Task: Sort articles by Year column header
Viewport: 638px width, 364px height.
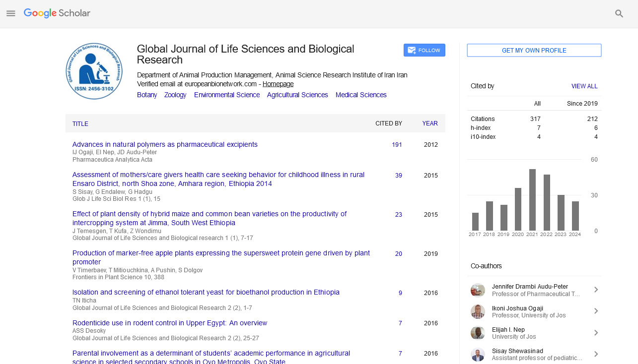Action: [429, 123]
